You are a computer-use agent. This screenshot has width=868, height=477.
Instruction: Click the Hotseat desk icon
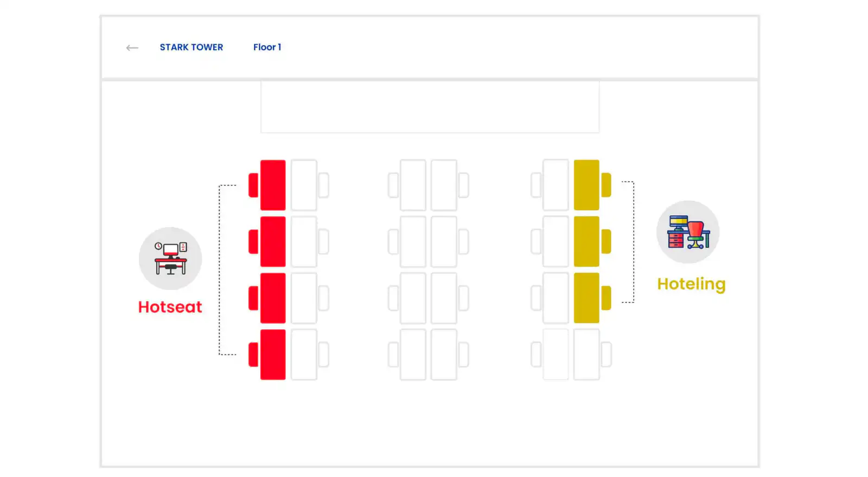170,259
